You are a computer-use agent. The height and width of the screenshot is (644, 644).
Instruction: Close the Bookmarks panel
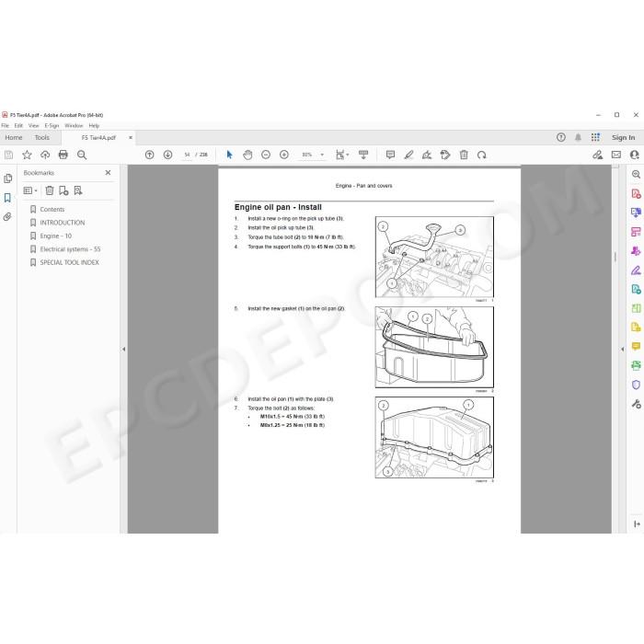pyautogui.click(x=108, y=173)
